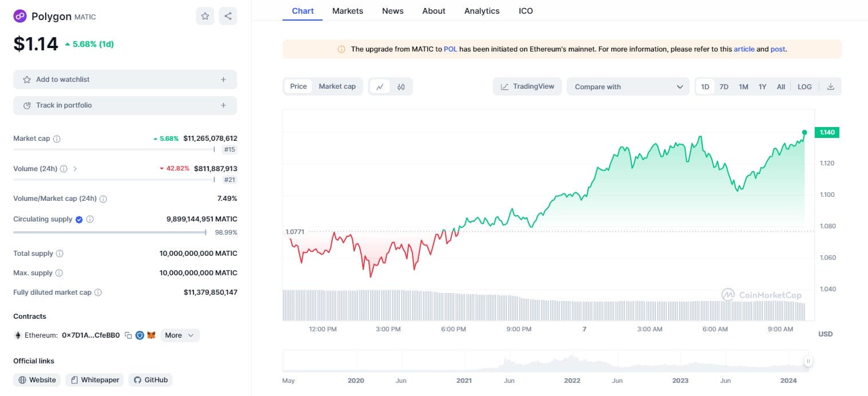The width and height of the screenshot is (868, 396).
Task: Click the download chart data icon
Action: pyautogui.click(x=831, y=87)
